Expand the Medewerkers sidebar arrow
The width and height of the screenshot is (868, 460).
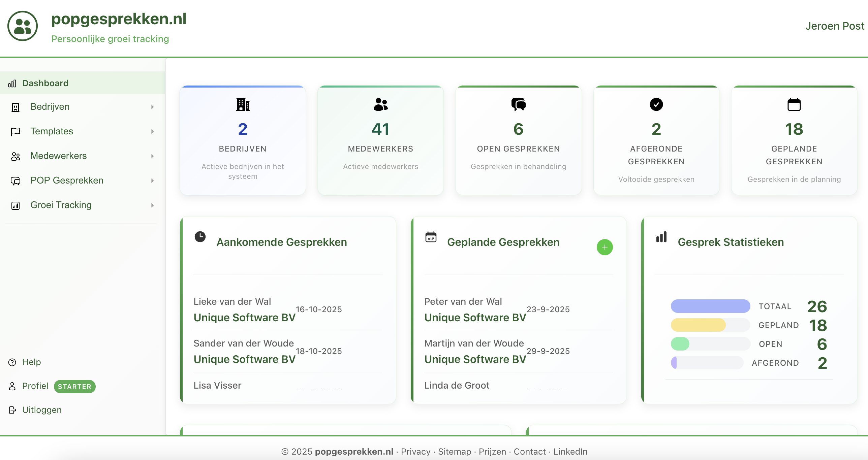152,156
